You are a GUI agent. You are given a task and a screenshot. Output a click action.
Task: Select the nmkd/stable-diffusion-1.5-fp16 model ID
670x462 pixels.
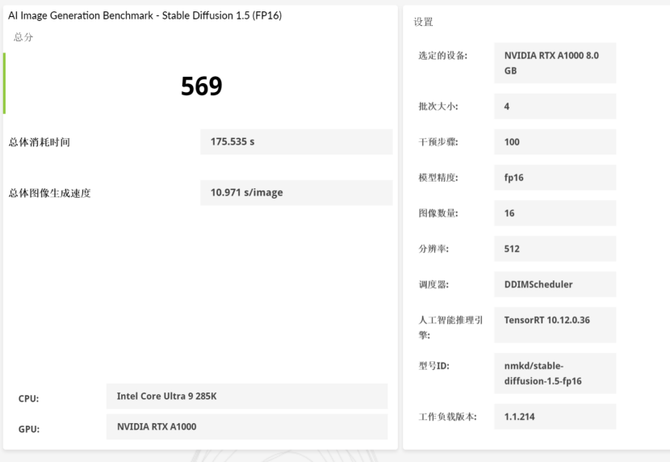(x=554, y=373)
